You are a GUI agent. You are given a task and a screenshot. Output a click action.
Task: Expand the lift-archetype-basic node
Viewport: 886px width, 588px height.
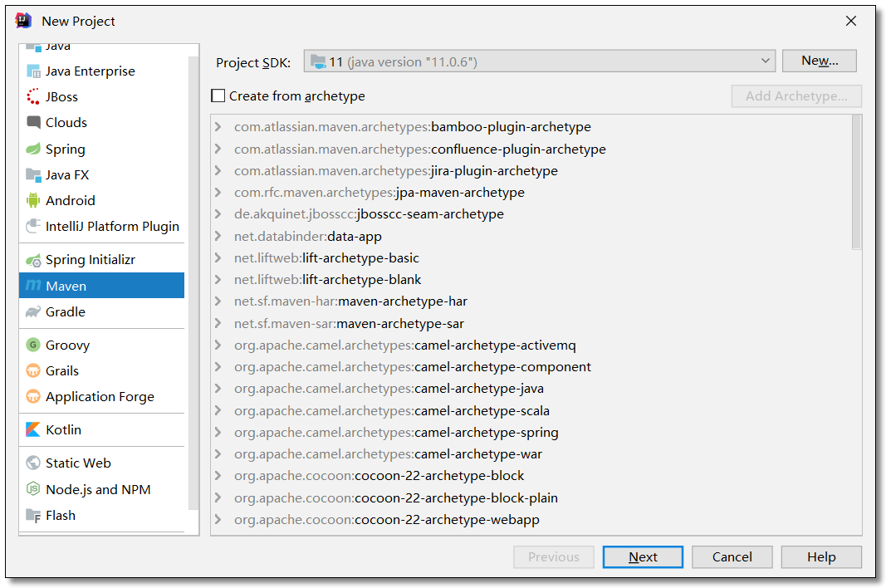pyautogui.click(x=218, y=258)
